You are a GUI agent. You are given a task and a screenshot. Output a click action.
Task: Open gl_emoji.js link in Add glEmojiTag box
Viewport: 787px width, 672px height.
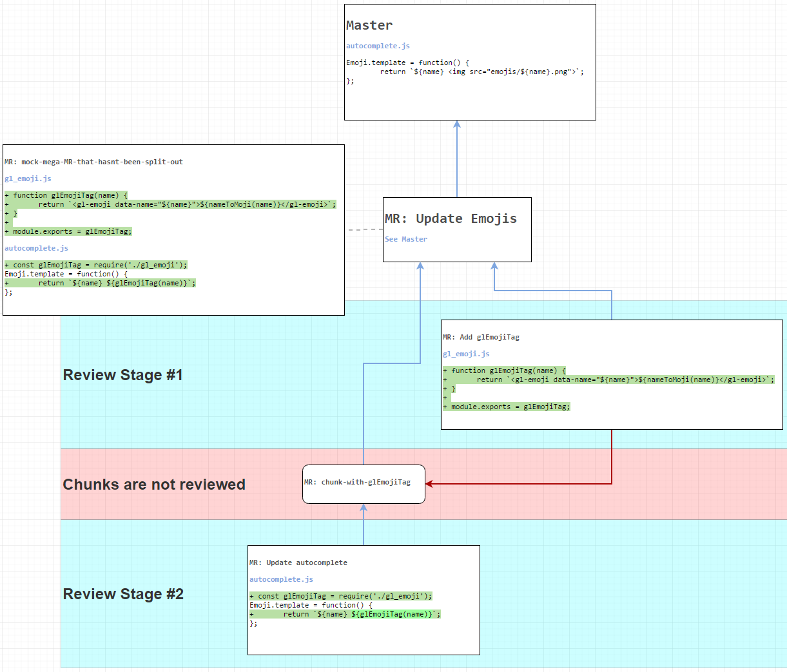pyautogui.click(x=466, y=354)
